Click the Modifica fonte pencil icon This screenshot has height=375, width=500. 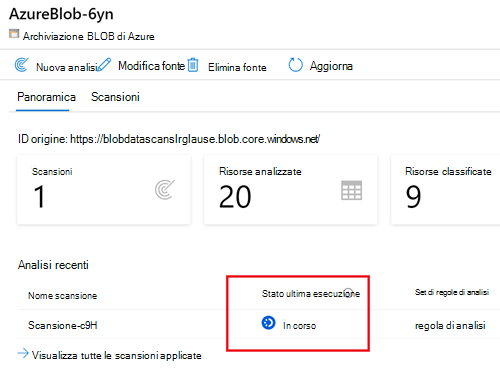(105, 65)
